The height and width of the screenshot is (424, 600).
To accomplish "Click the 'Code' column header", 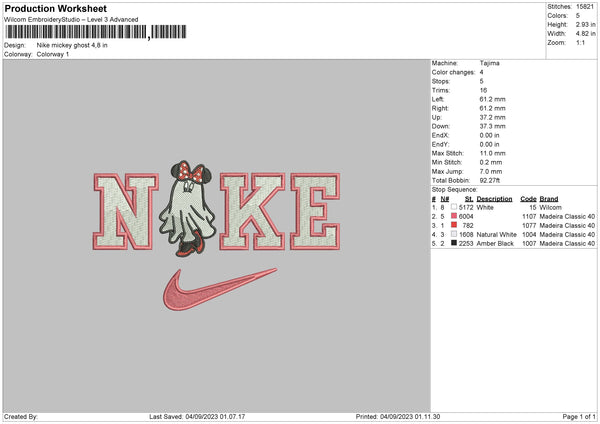I will (528, 199).
